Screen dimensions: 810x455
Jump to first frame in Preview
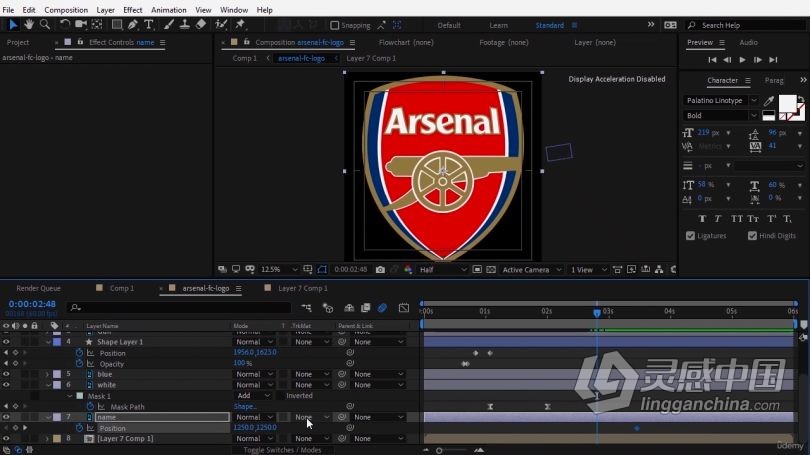coord(712,60)
